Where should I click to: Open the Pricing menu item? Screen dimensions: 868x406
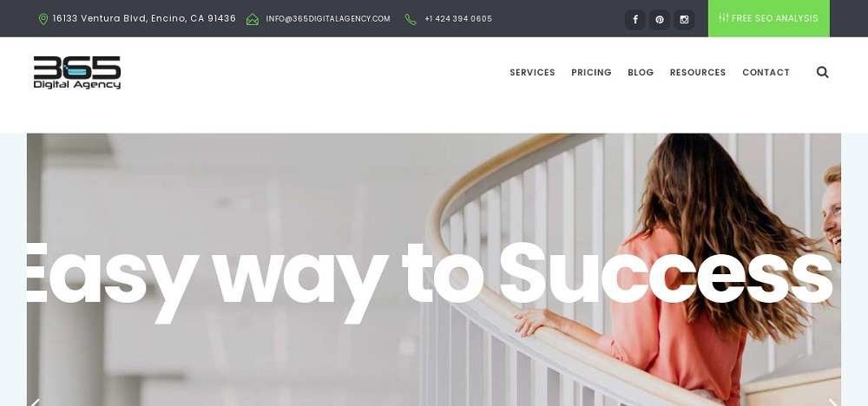point(591,73)
